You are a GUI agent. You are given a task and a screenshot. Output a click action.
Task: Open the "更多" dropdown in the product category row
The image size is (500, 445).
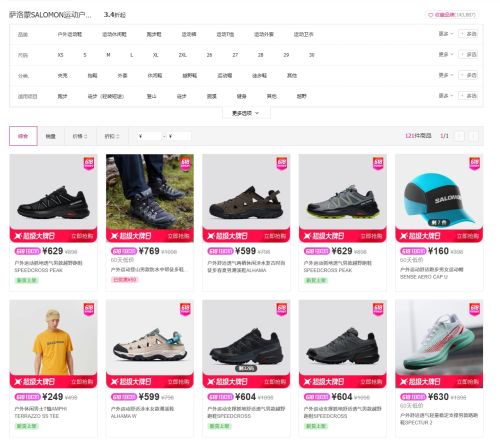coord(446,34)
